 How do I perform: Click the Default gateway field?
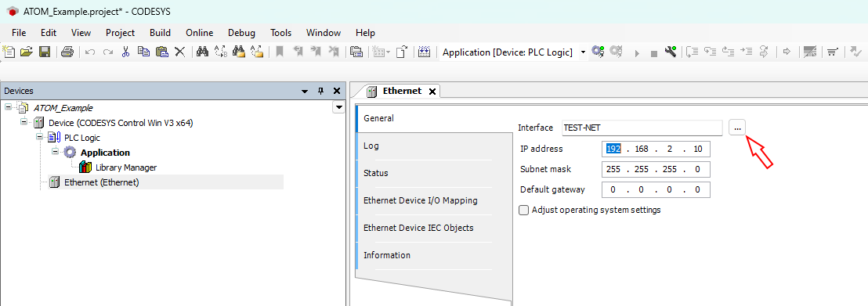pos(656,190)
